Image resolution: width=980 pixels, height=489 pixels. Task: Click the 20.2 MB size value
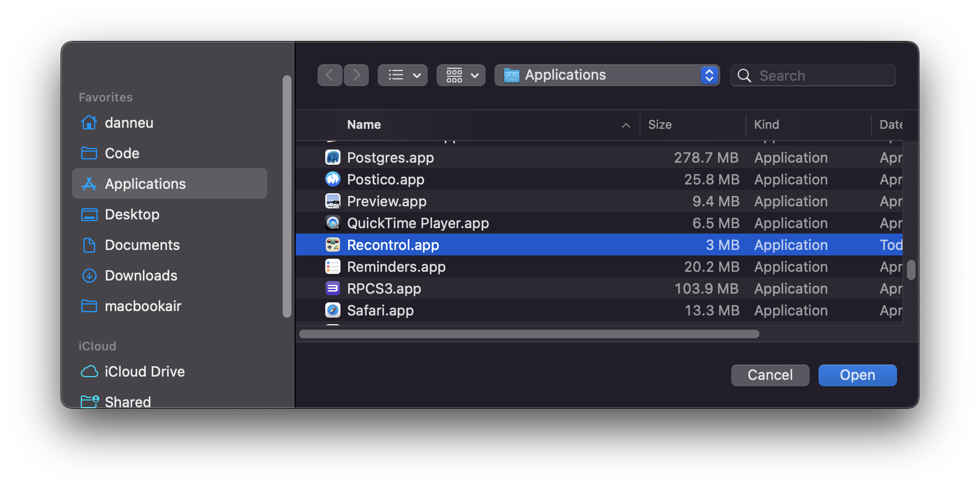click(x=712, y=267)
